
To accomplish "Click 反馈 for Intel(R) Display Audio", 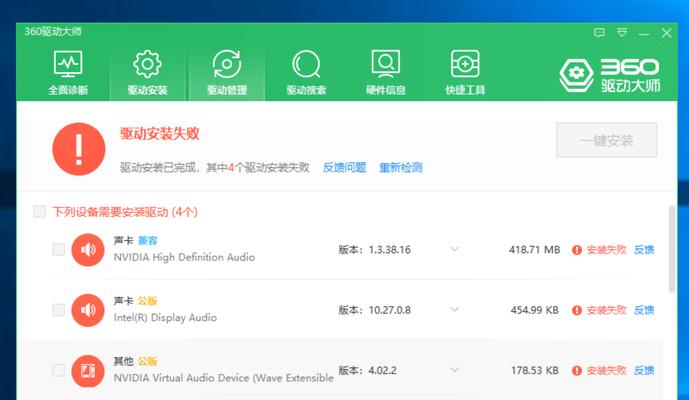I will [644, 310].
